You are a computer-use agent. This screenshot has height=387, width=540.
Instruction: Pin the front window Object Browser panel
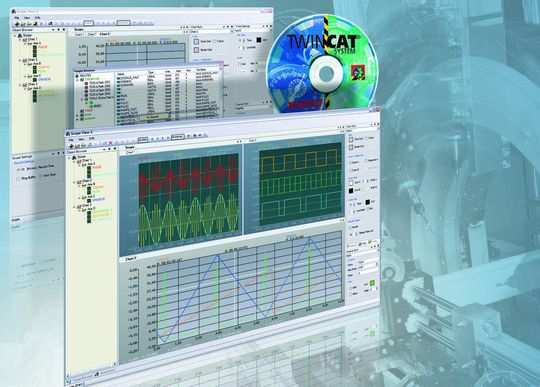click(110, 149)
